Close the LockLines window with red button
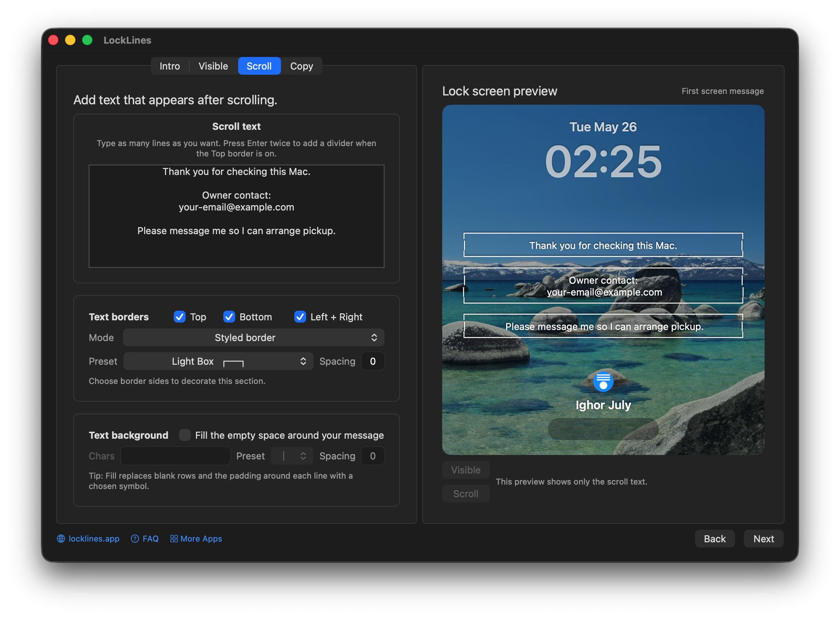This screenshot has width=840, height=617. click(x=53, y=40)
